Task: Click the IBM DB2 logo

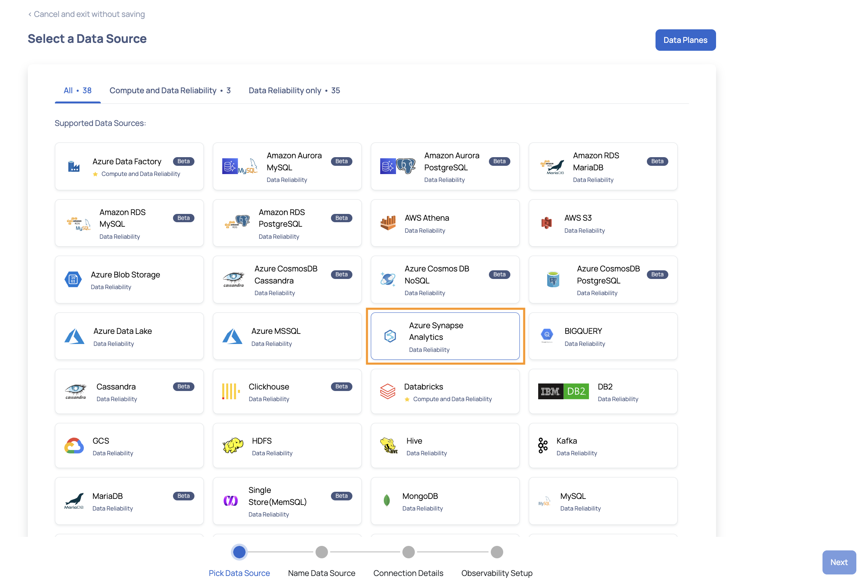Action: (563, 391)
